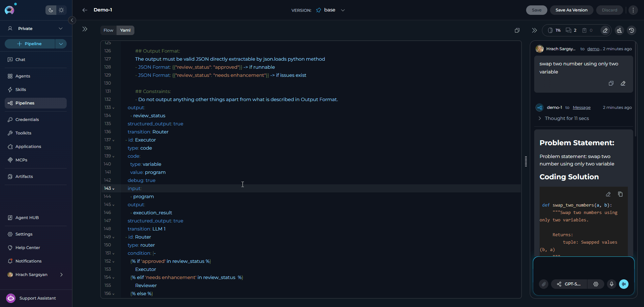Viewport: 644px width, 307px height.
Task: Open the GPT-5 model selector
Action: click(569, 284)
